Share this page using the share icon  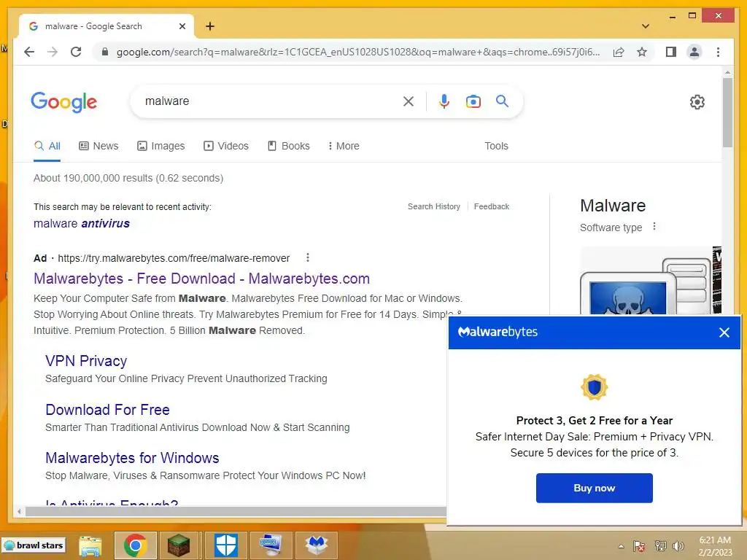[619, 52]
